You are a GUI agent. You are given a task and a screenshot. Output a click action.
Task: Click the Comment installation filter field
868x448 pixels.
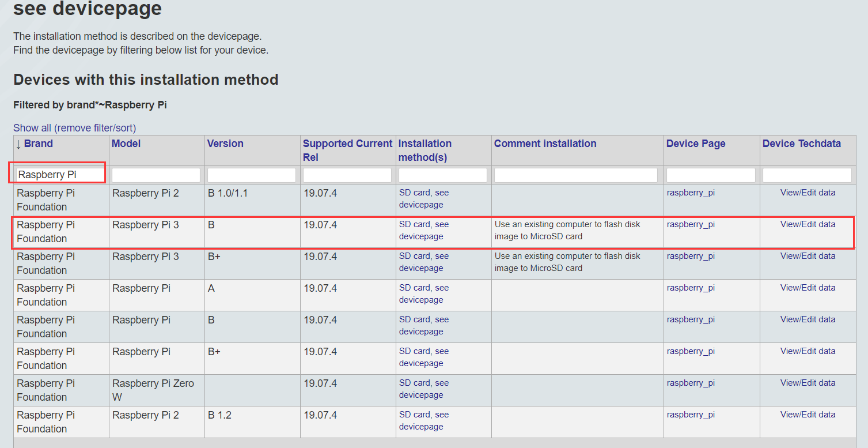point(576,175)
